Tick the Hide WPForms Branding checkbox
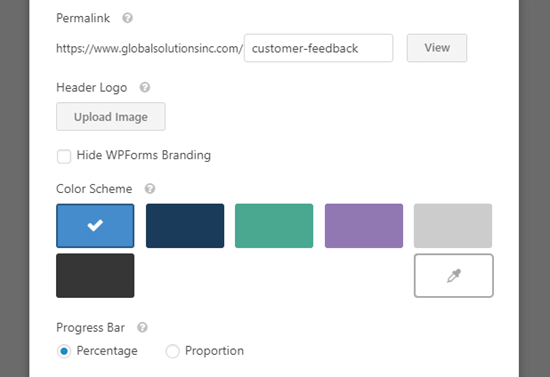This screenshot has width=550, height=377. (64, 156)
